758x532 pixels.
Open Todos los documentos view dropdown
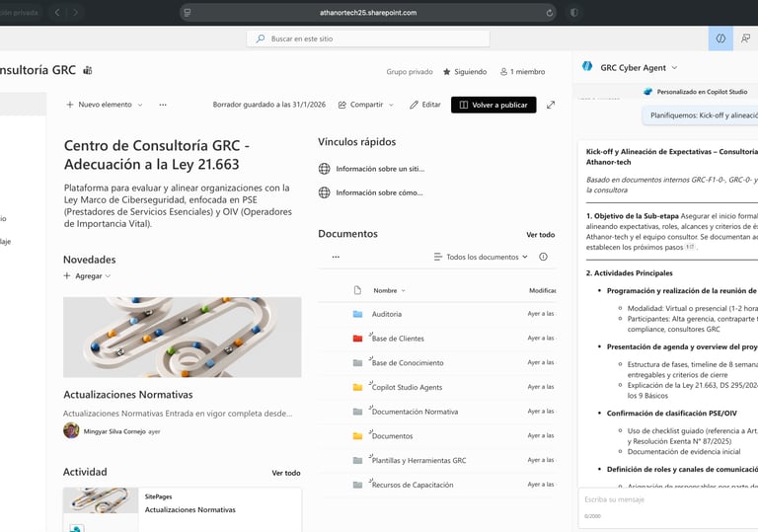click(481, 257)
